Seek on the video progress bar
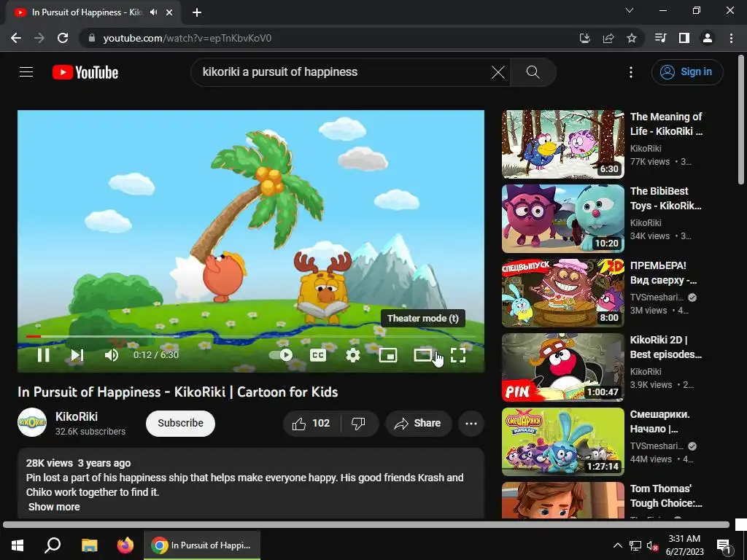Screen dimensions: 747x560 (x=251, y=337)
